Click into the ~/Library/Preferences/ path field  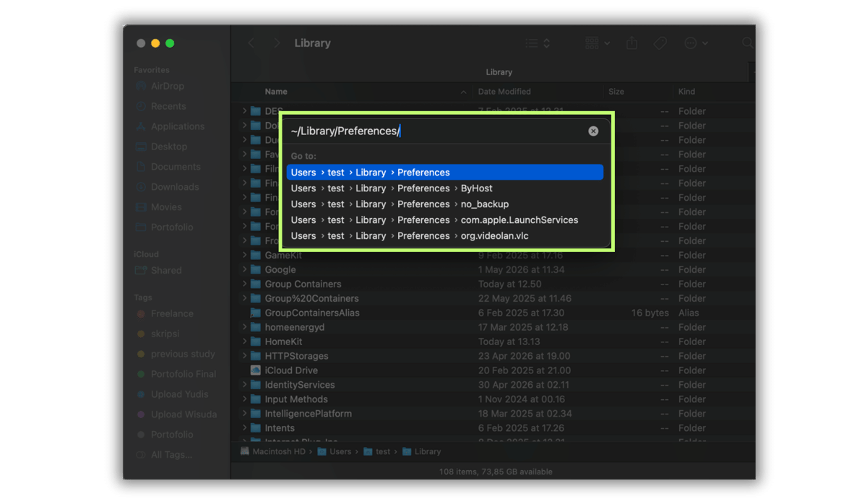(436, 131)
